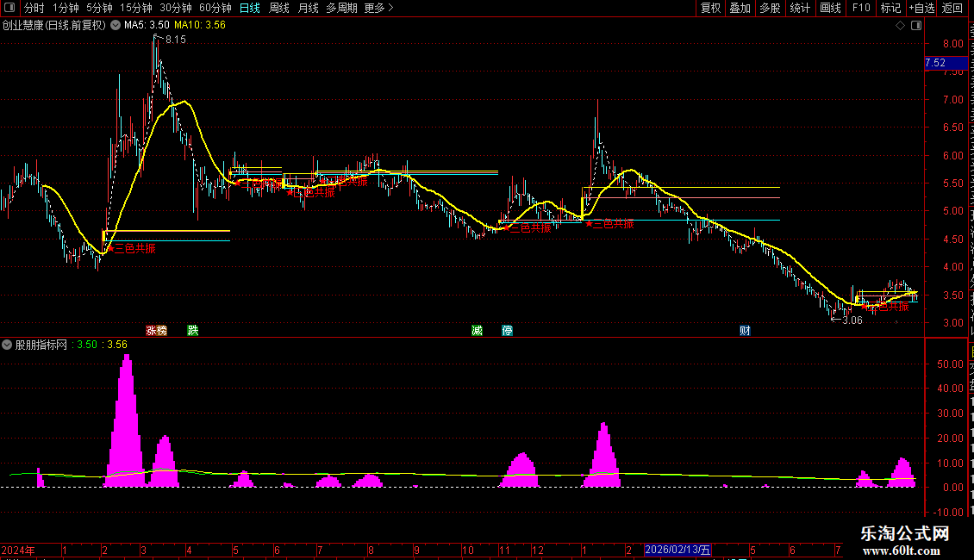974x560 pixels.
Task: Switch to 1分钟 chart period
Action: point(66,8)
